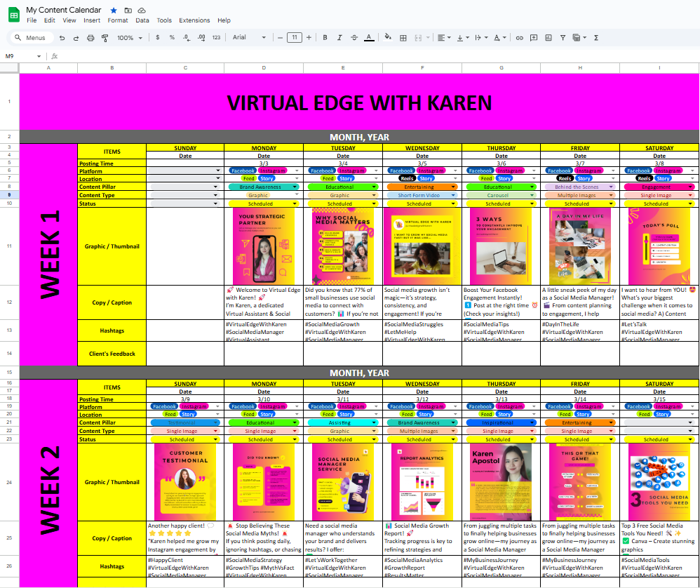
Task: Format as percent with % icon
Action: (172, 37)
